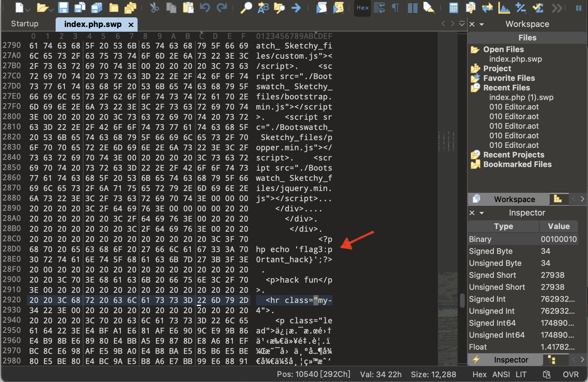588x382 pixels.
Task: Click the Run Template icon
Action: tap(338, 8)
